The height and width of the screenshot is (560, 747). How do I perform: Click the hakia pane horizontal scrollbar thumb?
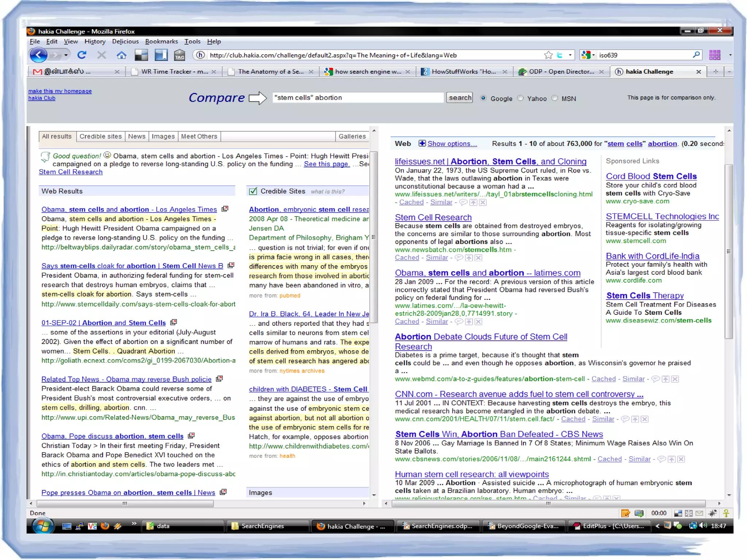tap(125, 503)
